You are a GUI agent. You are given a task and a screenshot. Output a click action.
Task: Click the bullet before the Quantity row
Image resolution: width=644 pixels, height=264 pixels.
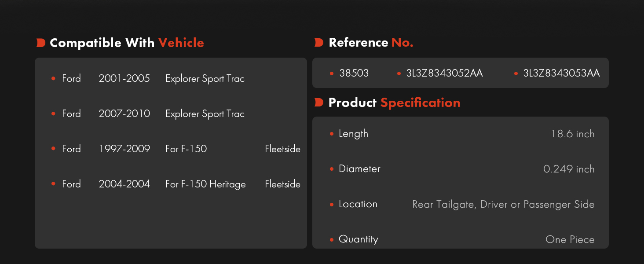[x=332, y=240]
